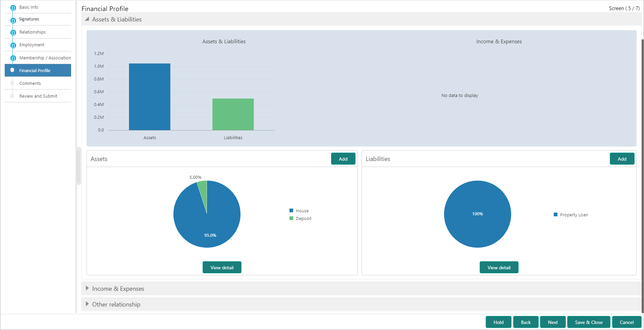Click the House legend color swatch
Screen dimensions: 644x330
pos(291,211)
